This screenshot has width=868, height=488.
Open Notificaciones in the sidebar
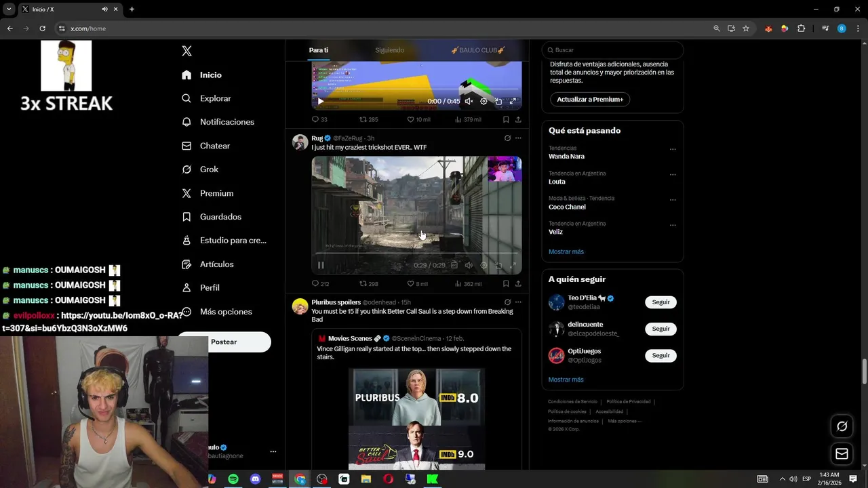[x=218, y=122]
